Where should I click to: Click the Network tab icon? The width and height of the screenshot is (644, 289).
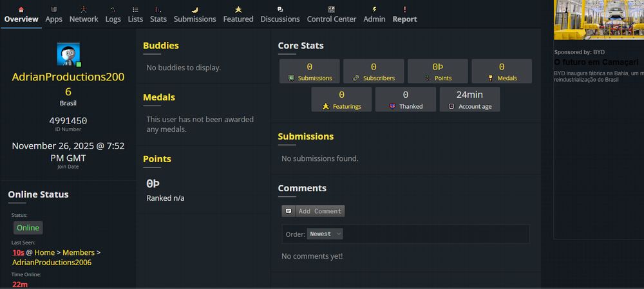pyautogui.click(x=84, y=10)
